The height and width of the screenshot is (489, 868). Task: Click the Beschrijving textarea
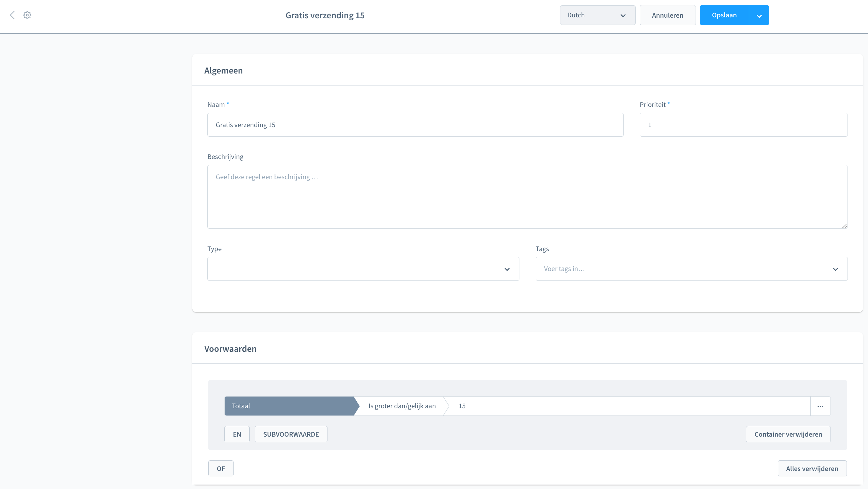pyautogui.click(x=527, y=197)
